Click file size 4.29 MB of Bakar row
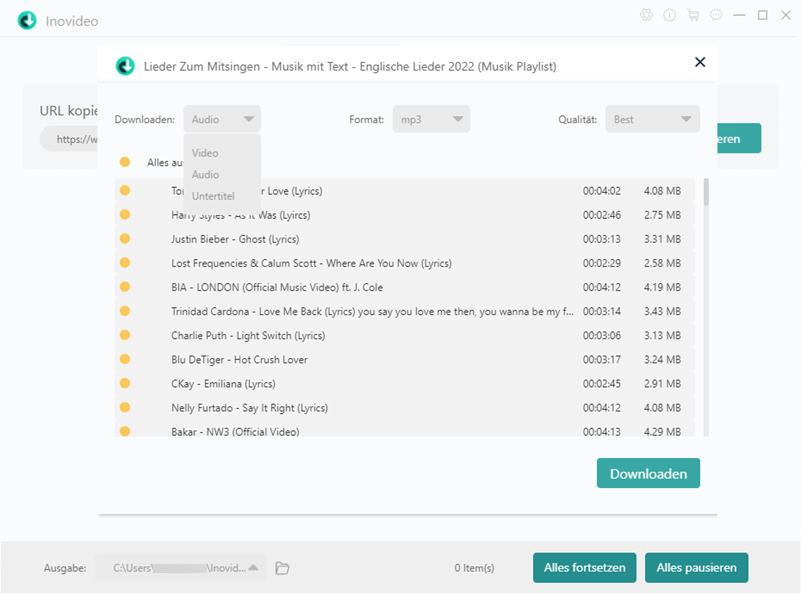 662,432
